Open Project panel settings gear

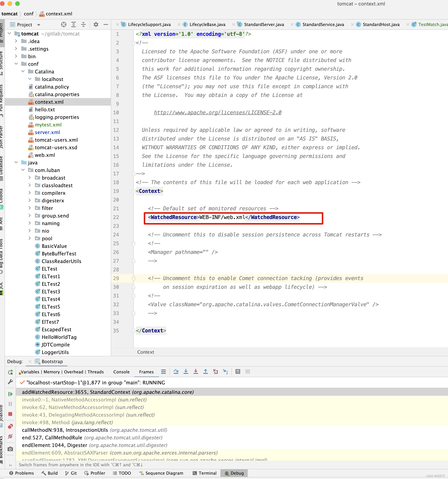click(x=96, y=24)
